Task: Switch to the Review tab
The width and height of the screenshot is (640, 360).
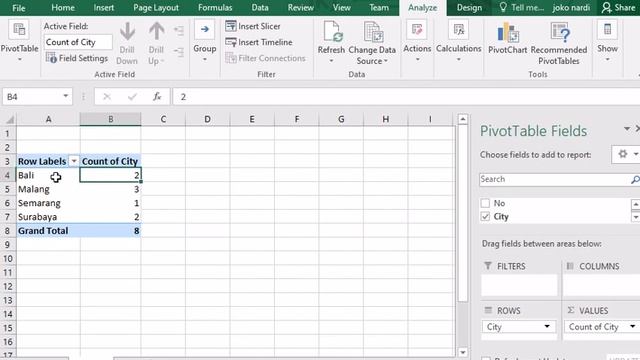Action: coord(301,7)
